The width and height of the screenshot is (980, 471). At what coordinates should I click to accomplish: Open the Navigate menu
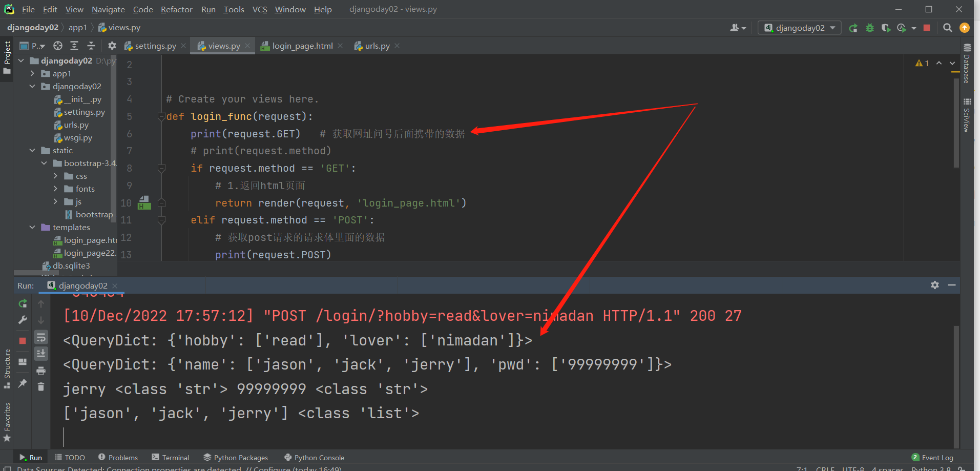click(108, 9)
